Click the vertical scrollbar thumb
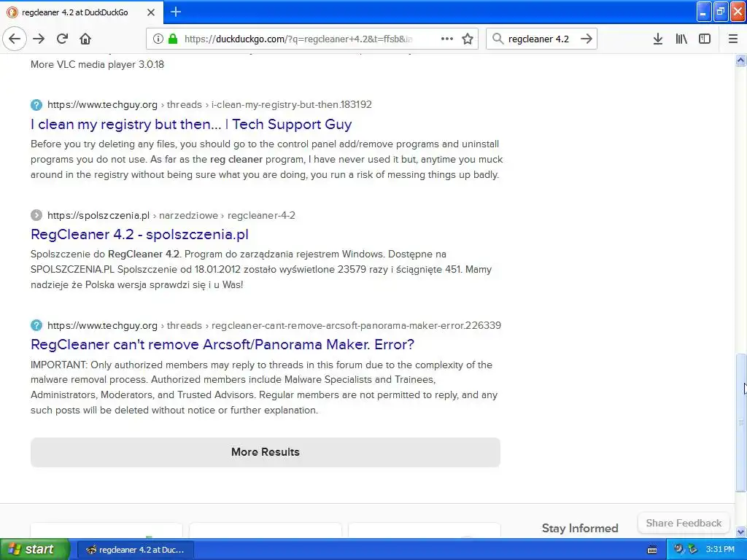Screen dimensions: 747x560 (x=740, y=422)
